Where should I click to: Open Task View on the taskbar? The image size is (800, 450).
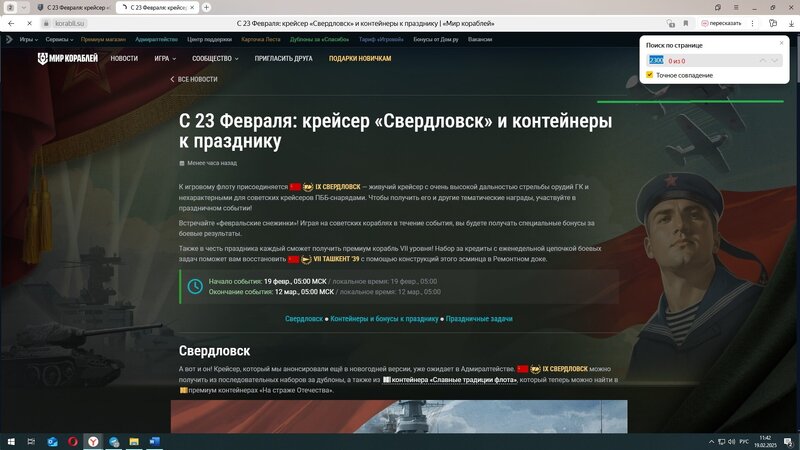[31, 441]
